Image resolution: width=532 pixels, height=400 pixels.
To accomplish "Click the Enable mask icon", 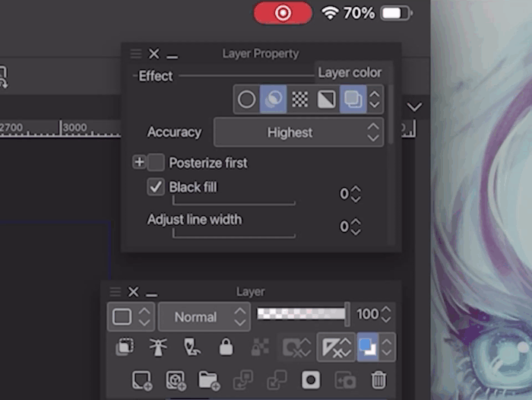I will tap(297, 348).
